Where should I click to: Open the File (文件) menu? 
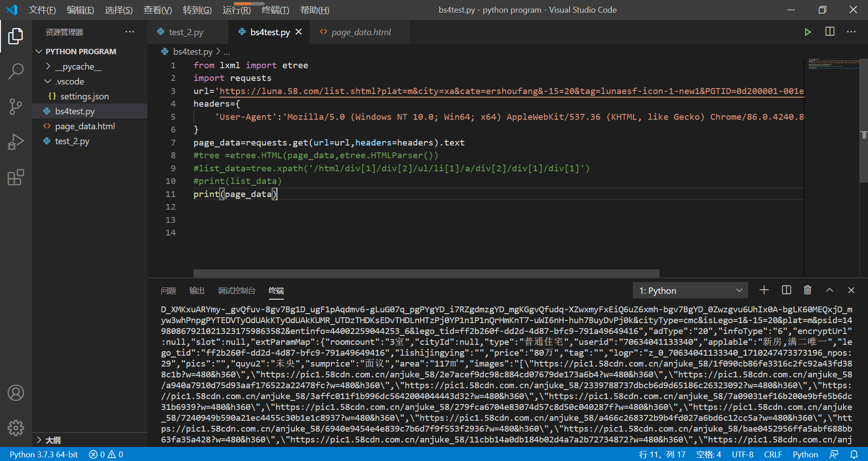tap(42, 10)
